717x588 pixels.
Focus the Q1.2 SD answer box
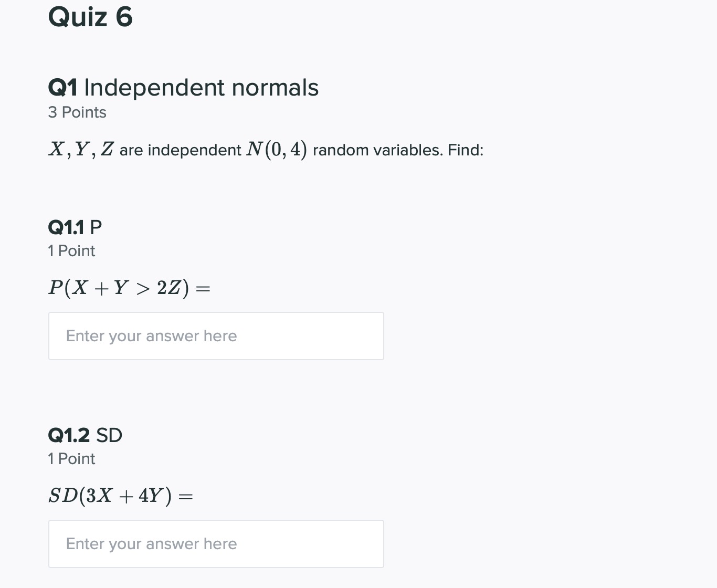(216, 544)
